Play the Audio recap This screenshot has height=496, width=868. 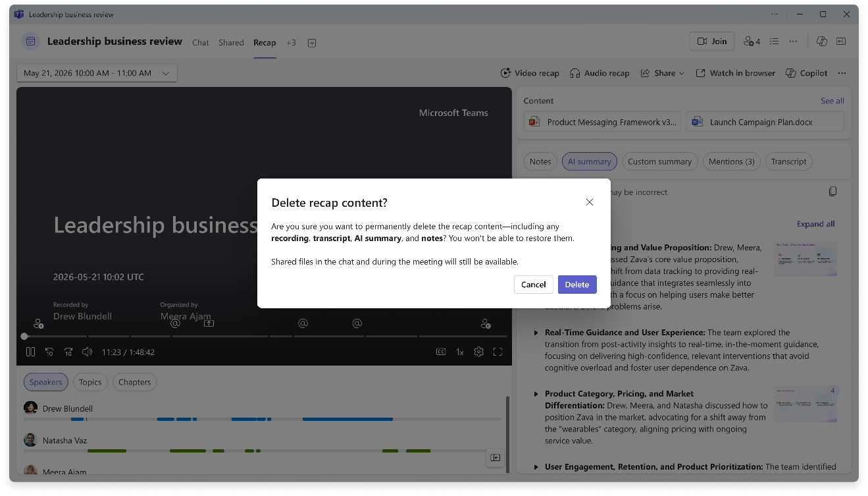pos(600,73)
